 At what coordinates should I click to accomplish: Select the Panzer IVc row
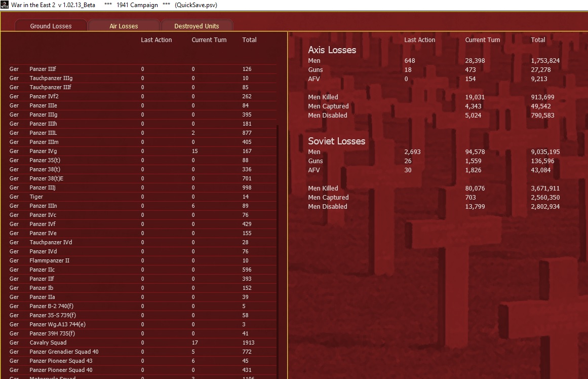click(143, 215)
